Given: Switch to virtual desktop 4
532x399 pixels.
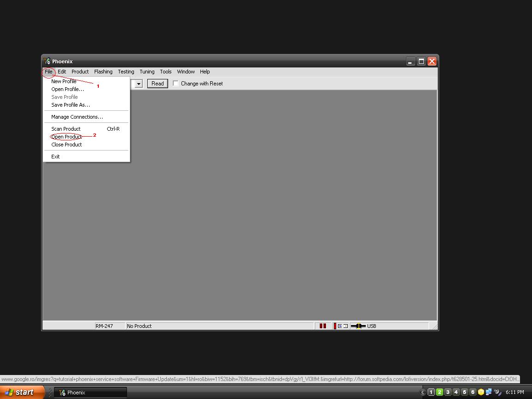Looking at the screenshot, I should (x=456, y=392).
